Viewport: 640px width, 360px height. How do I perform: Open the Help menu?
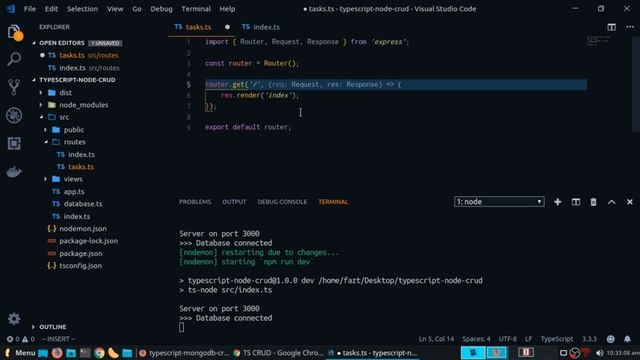click(227, 9)
